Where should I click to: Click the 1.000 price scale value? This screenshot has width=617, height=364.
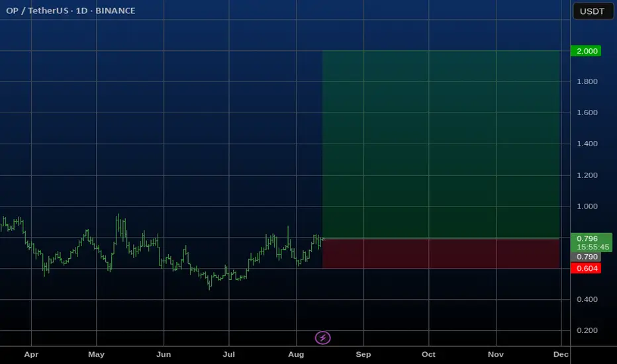pyautogui.click(x=587, y=206)
